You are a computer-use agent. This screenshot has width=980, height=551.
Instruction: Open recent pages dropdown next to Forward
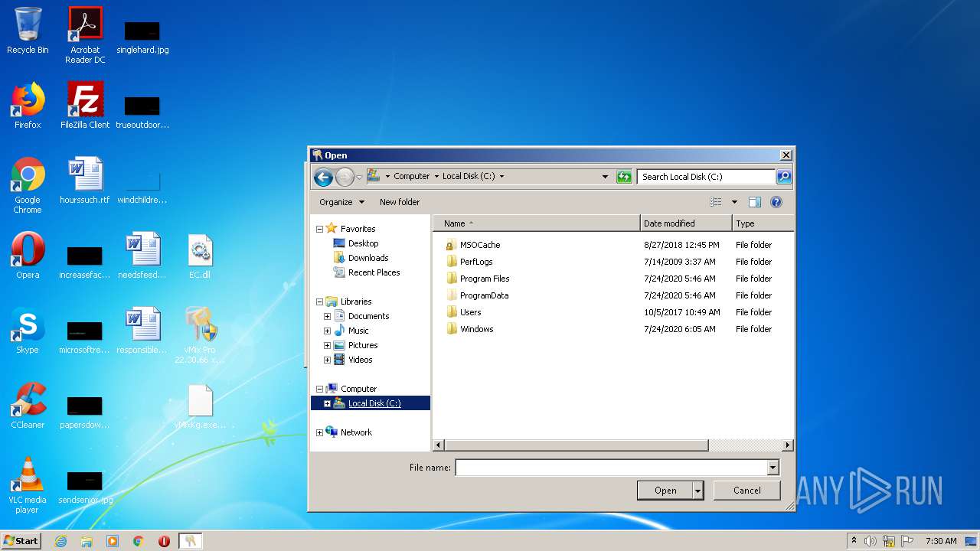(359, 178)
